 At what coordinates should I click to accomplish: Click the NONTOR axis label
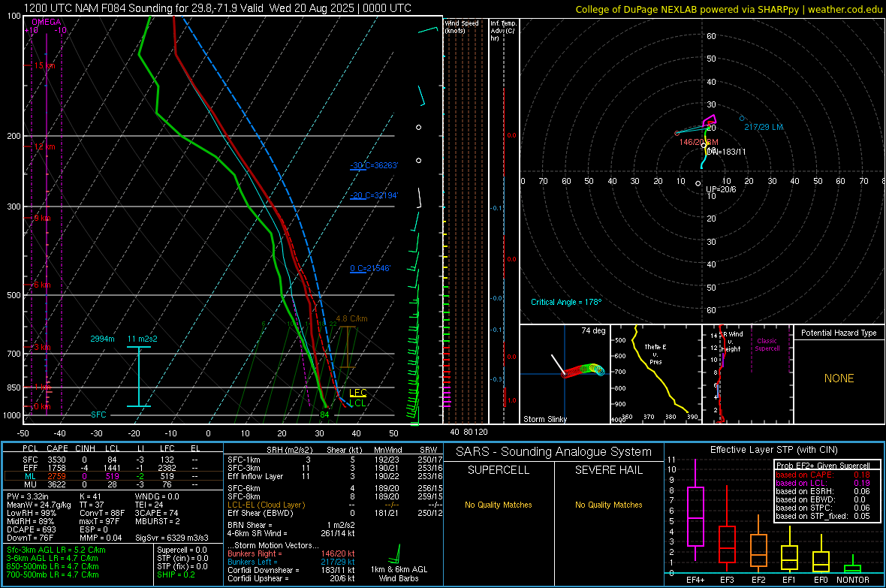pyautogui.click(x=853, y=580)
